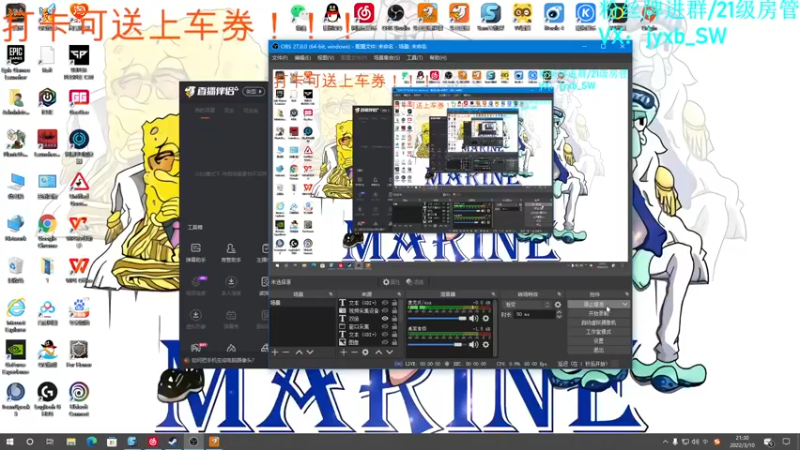Viewport: 800px width, 450px height.
Task: Open the Epic Games Launcher desktop icon
Action: [15, 63]
